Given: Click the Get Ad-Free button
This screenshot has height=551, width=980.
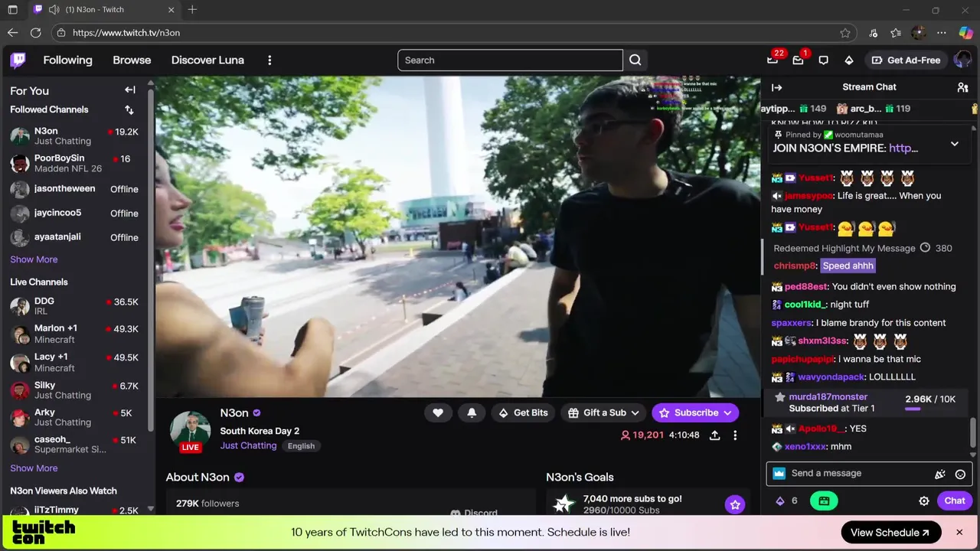Looking at the screenshot, I should pos(906,60).
